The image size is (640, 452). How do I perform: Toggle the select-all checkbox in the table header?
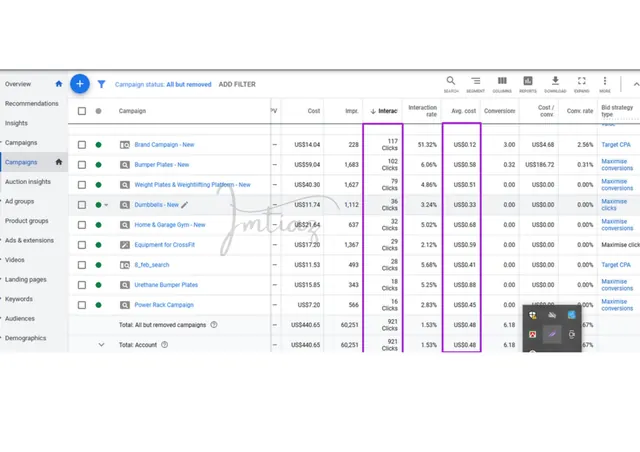click(x=82, y=111)
